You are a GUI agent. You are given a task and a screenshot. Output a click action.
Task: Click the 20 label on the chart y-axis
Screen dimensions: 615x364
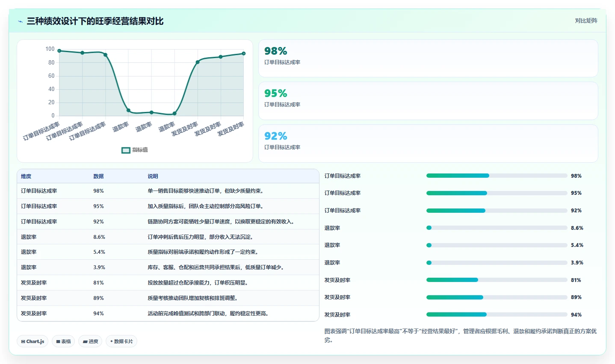point(51,103)
